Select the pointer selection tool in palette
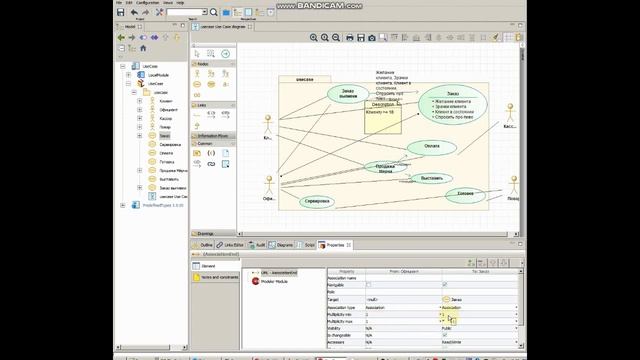Screen dimensions: 640x360 coord(197,54)
